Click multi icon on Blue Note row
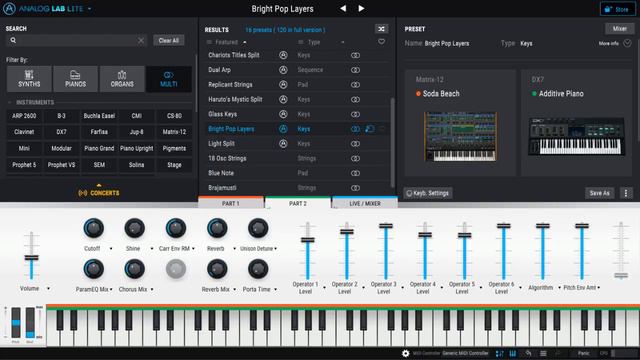 tap(356, 173)
